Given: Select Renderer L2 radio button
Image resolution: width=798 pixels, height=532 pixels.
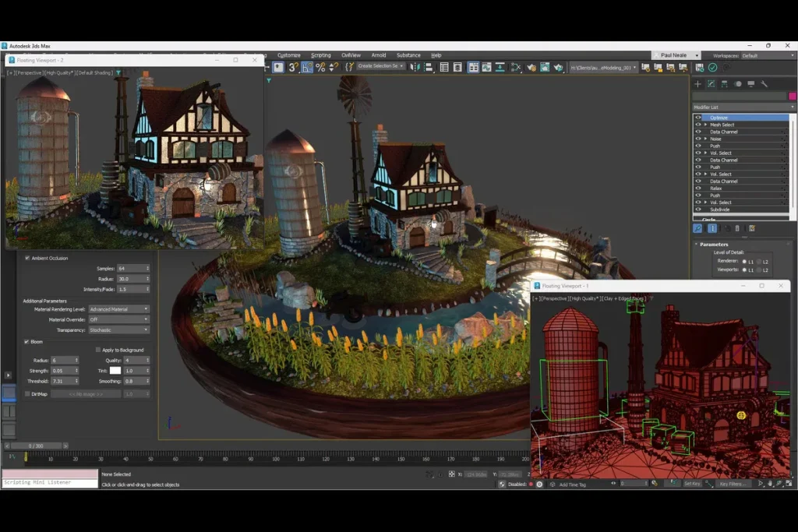Looking at the screenshot, I should coord(759,262).
